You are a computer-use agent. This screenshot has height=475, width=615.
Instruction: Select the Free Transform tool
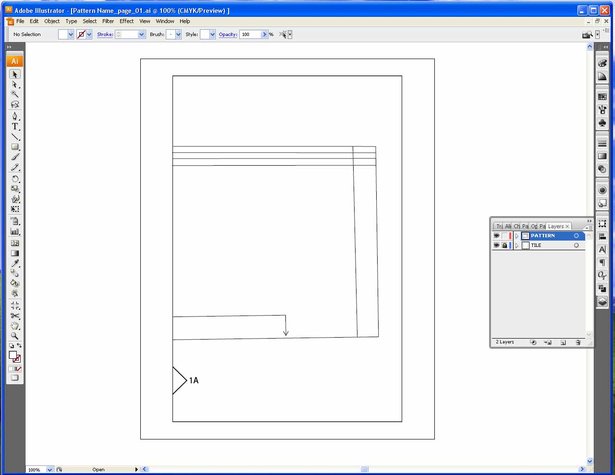coord(15,209)
